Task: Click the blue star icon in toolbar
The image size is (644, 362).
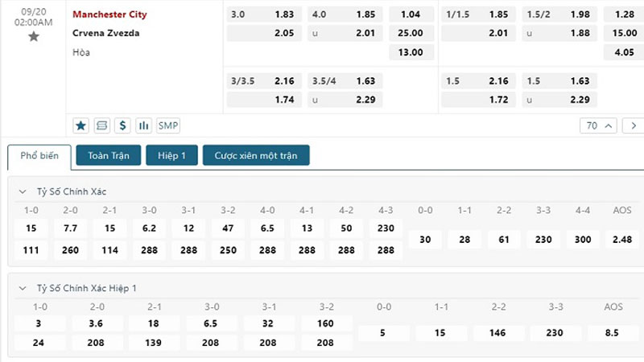Action: tap(81, 125)
